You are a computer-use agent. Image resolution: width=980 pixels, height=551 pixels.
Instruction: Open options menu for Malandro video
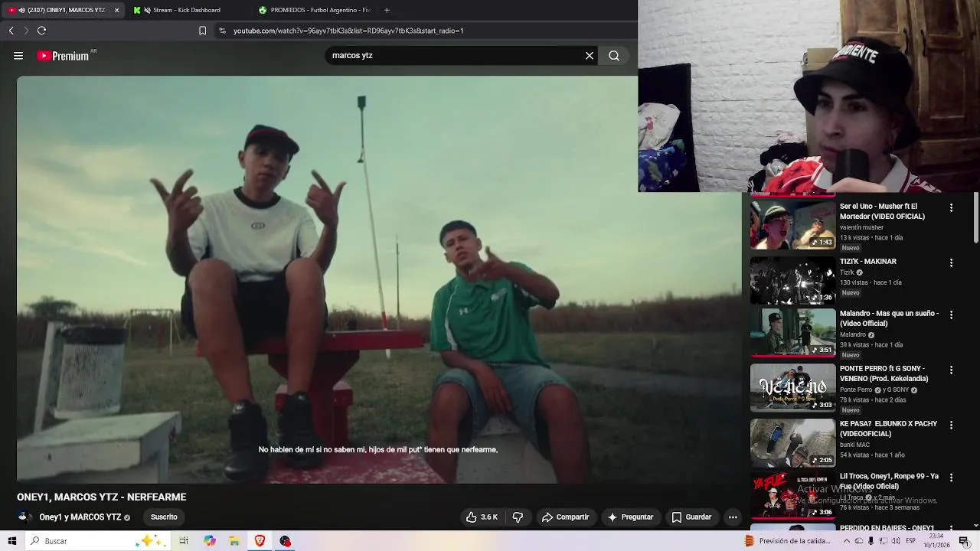(951, 315)
